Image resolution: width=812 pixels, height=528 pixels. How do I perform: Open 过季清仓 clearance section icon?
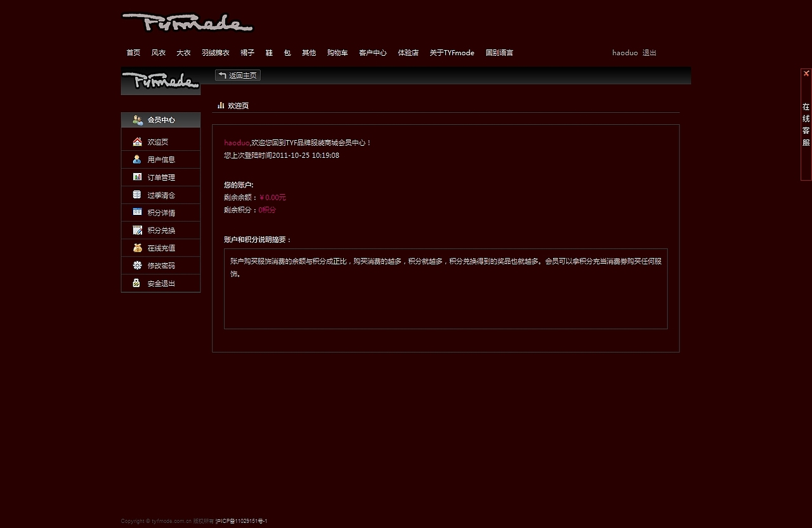click(137, 195)
